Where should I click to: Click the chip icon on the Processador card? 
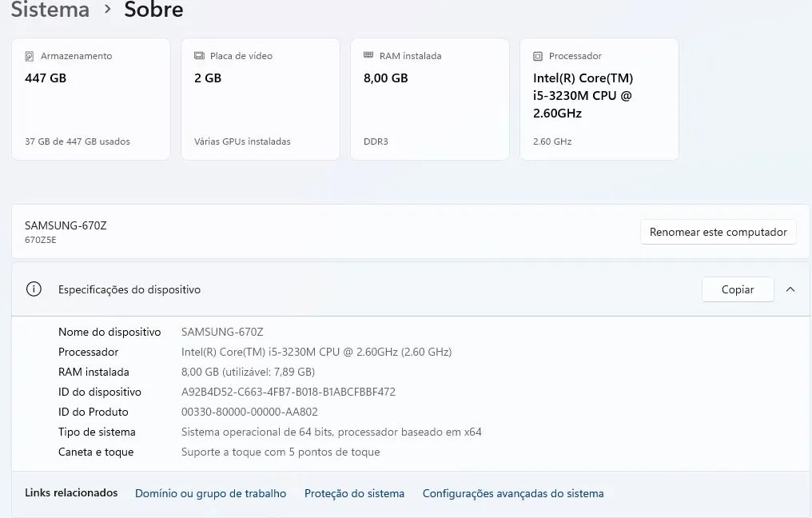click(x=537, y=56)
